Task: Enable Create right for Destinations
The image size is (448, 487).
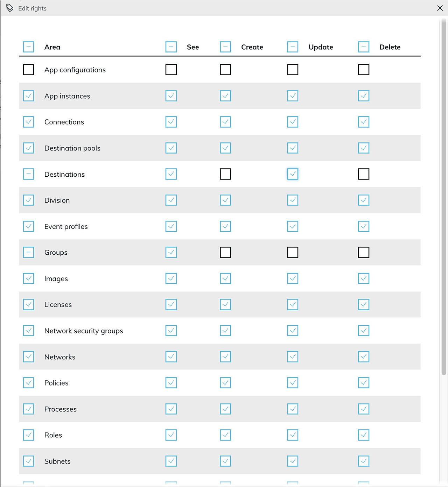Action: (225, 174)
